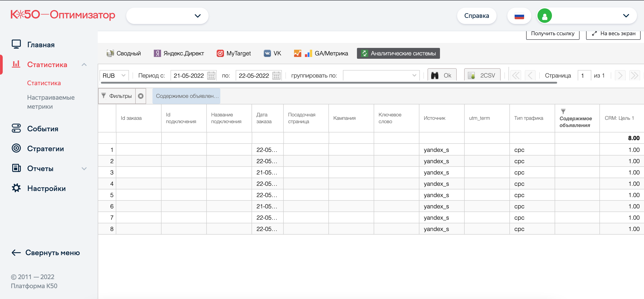Click the Свернуть меню arrow icon
The width and height of the screenshot is (644, 299).
point(16,252)
